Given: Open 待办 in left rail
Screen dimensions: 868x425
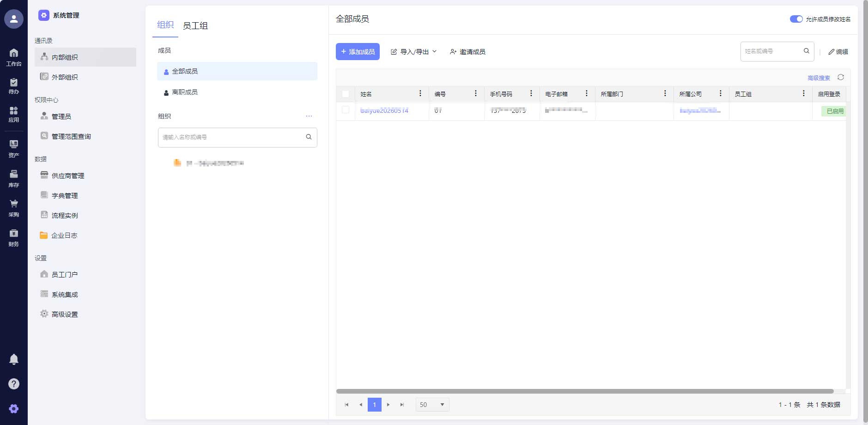Looking at the screenshot, I should (14, 86).
